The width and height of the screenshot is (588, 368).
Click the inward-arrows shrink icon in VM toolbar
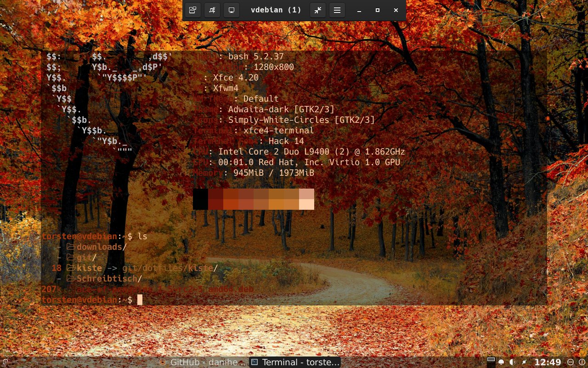click(318, 10)
